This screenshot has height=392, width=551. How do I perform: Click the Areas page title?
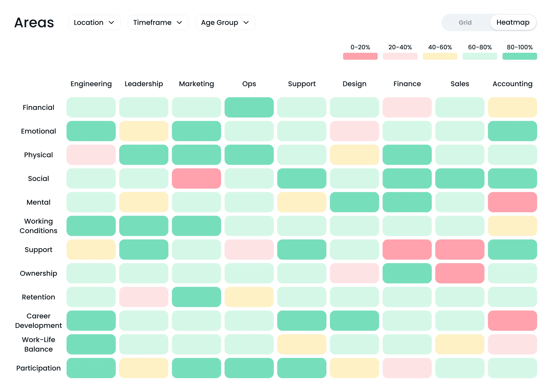[x=34, y=22]
